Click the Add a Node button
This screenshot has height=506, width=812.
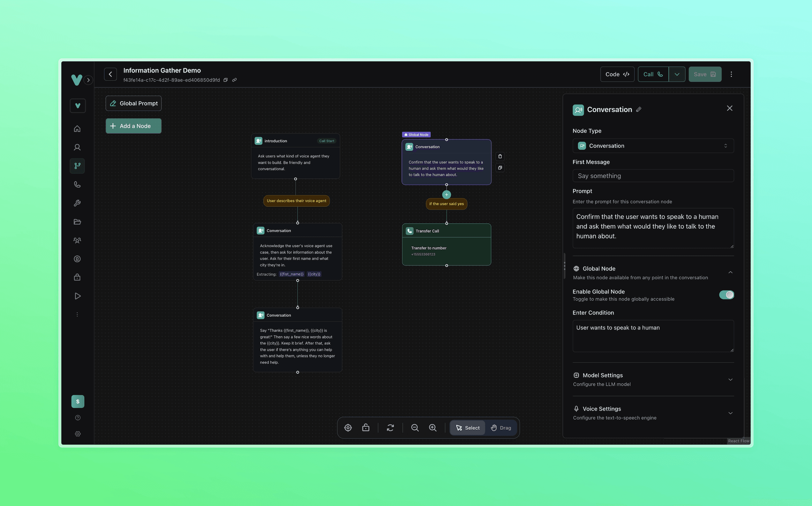pos(133,126)
